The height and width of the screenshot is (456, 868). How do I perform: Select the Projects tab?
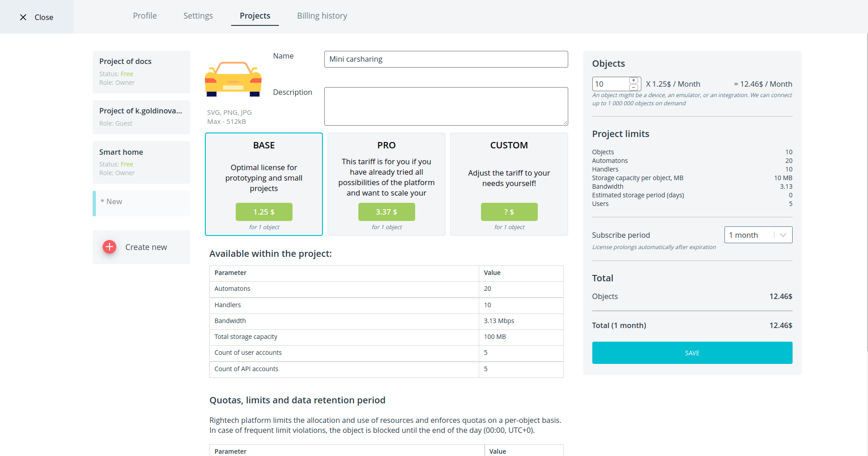(x=255, y=16)
